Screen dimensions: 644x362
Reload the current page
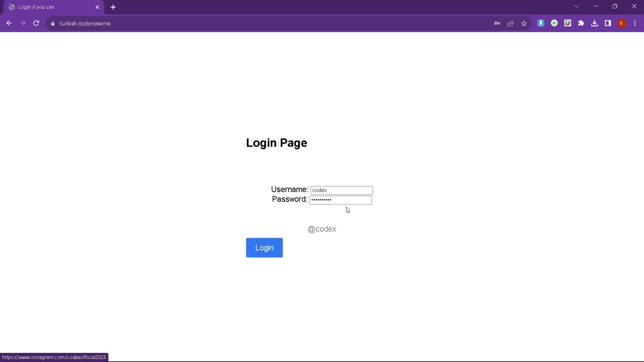pyautogui.click(x=36, y=23)
